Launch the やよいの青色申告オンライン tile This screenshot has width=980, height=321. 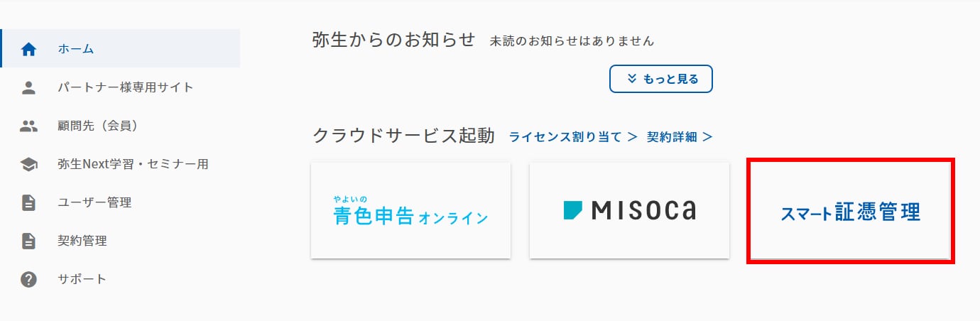tap(410, 210)
